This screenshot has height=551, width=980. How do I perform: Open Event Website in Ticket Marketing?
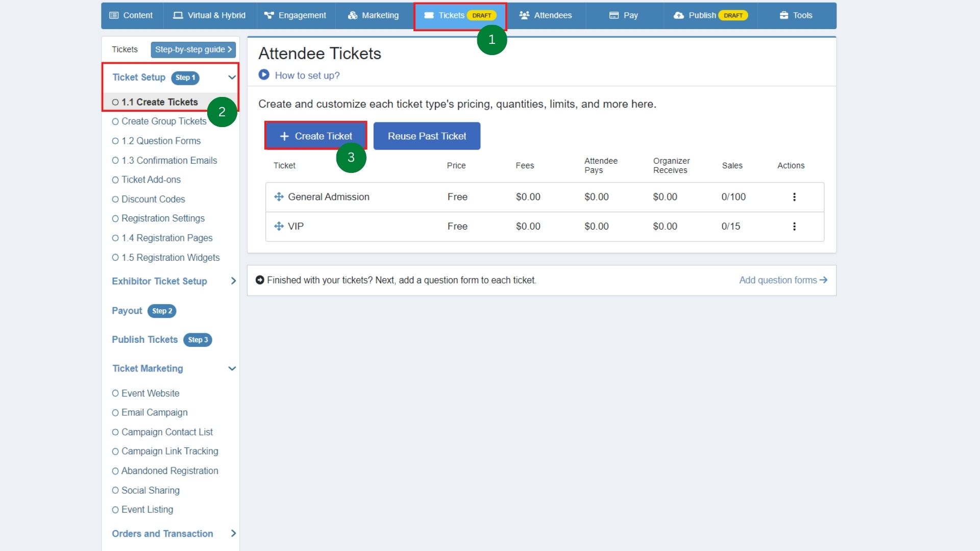(146, 393)
